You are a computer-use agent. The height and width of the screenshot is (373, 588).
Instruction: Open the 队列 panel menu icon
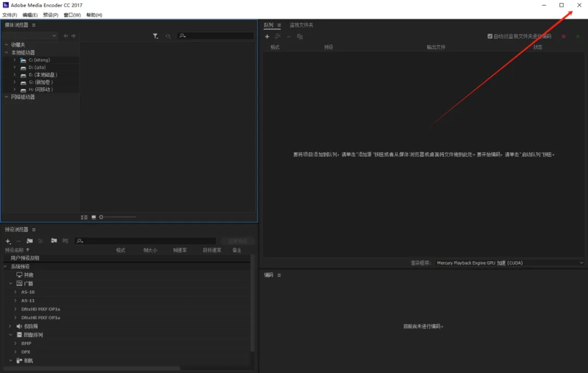click(x=279, y=25)
